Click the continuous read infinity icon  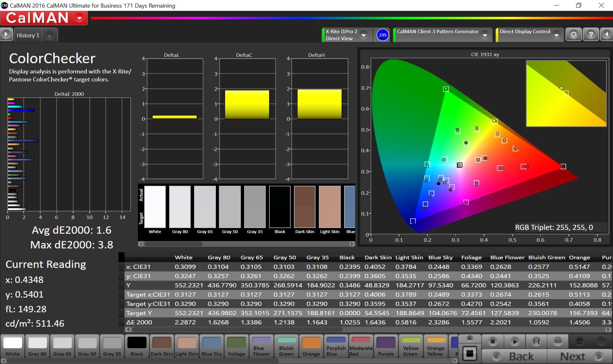(558, 342)
